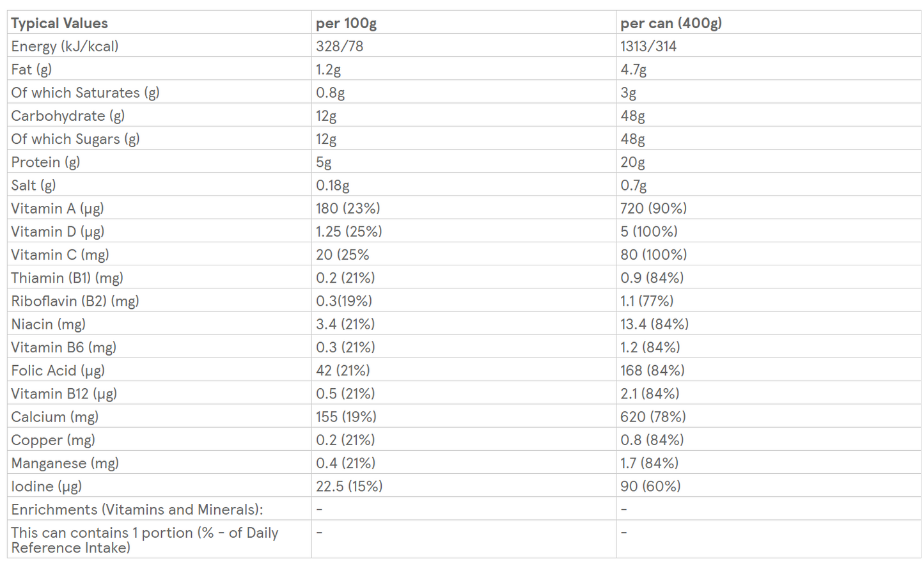Image resolution: width=924 pixels, height=564 pixels.
Task: Click the energy value "1313/314"
Action: [x=648, y=46]
